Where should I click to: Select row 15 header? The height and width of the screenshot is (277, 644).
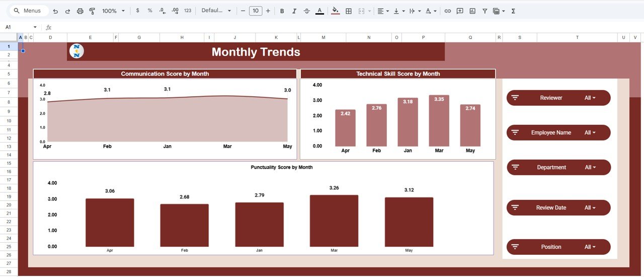coord(9,163)
